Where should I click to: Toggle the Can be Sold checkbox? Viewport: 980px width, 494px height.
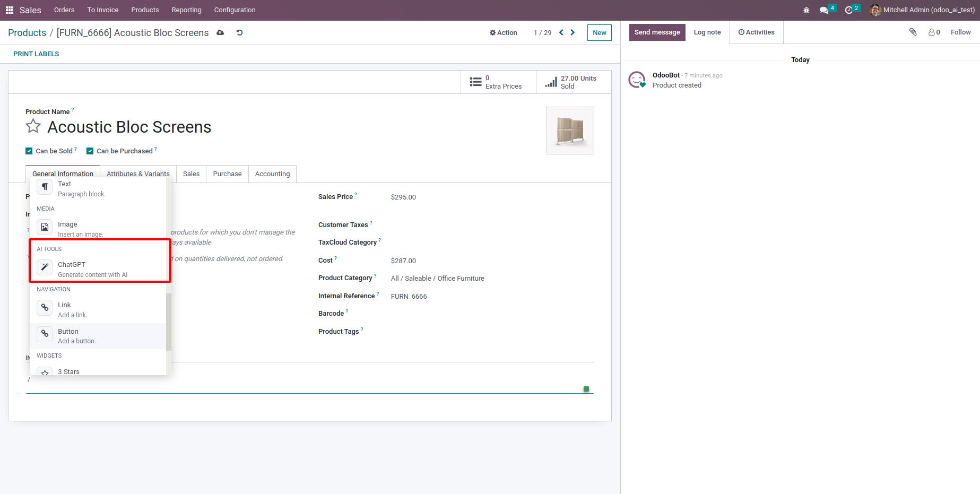29,151
